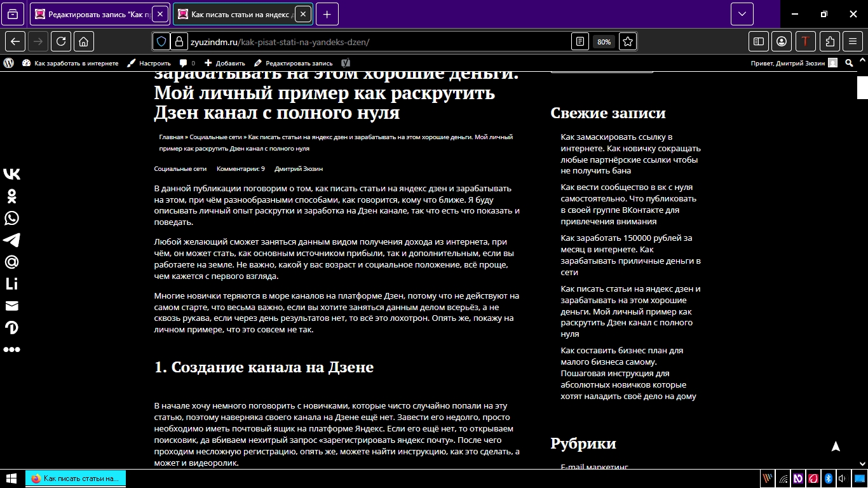868x488 pixels.
Task: Open 'Привет, Дмитрий Зюзин' account menu
Action: 794,63
